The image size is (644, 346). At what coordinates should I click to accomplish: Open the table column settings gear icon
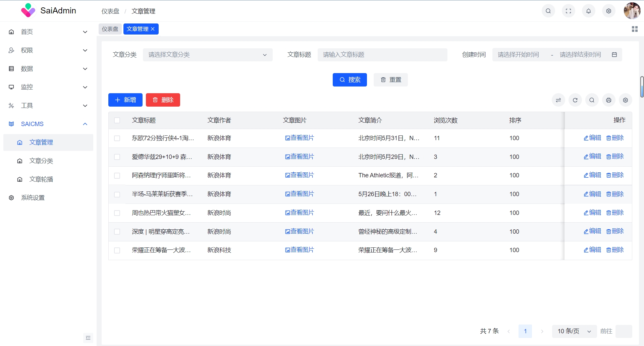point(625,100)
